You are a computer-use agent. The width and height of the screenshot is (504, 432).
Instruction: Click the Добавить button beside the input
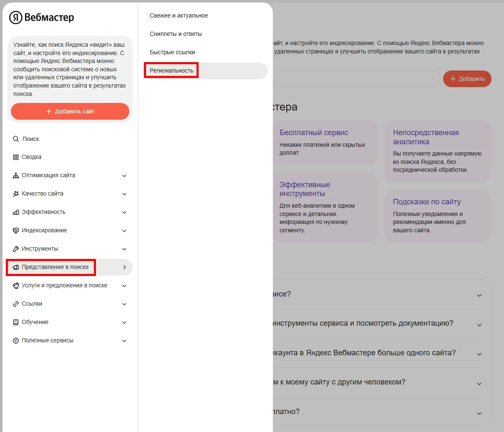[467, 79]
